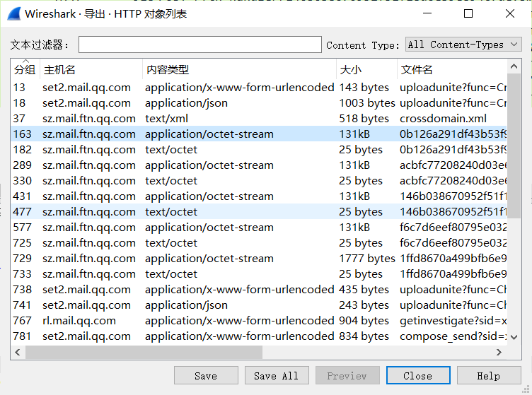Select packet 729 row with 1777 bytes
This screenshot has height=395, width=532.
[259, 259]
